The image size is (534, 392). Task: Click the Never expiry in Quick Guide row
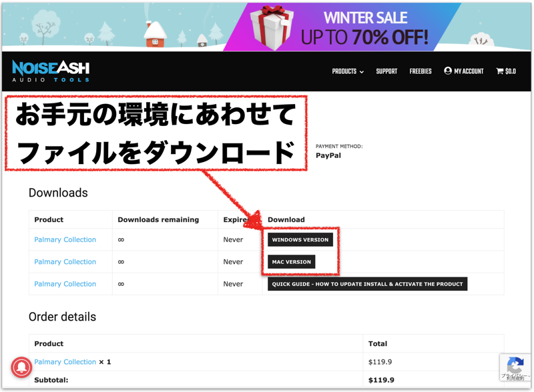click(233, 284)
